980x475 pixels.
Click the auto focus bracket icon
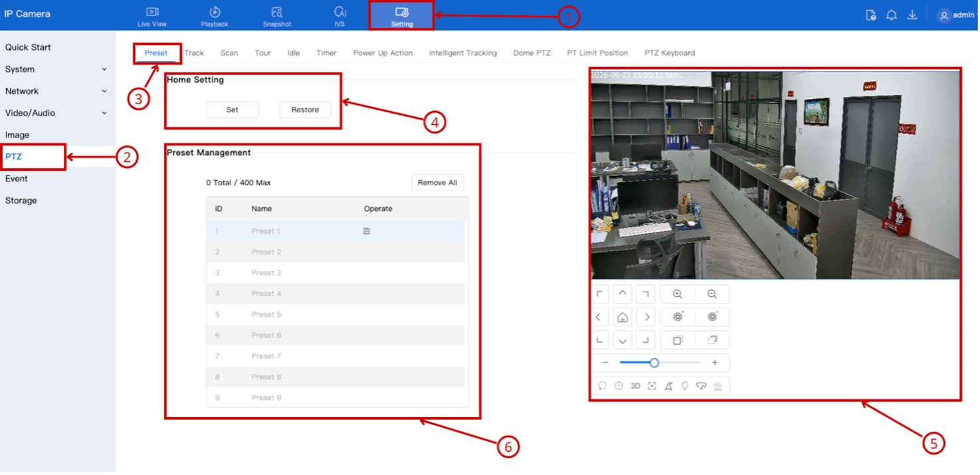[652, 386]
